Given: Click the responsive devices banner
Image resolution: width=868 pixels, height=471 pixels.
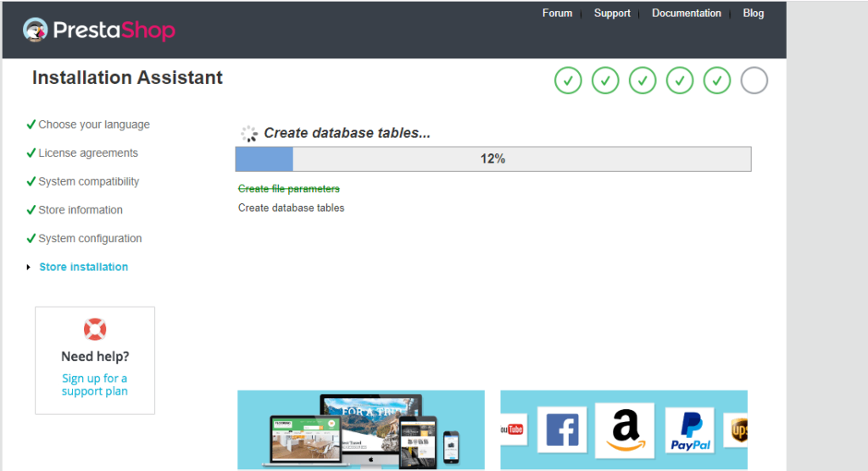Looking at the screenshot, I should (x=361, y=429).
